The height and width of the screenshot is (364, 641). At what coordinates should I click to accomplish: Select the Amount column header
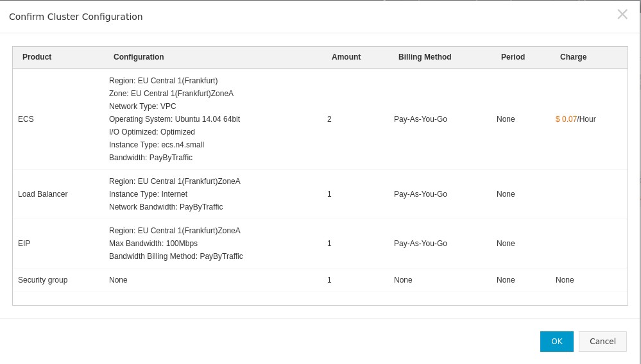346,57
